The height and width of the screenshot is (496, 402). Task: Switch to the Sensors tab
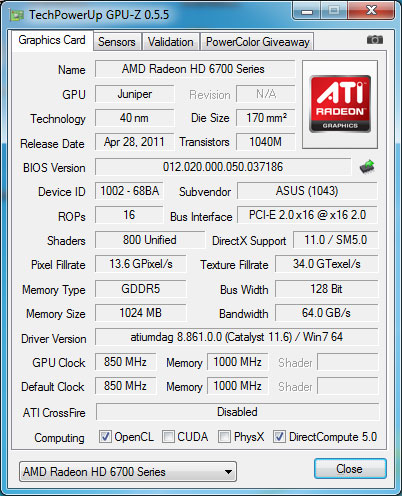point(117,42)
